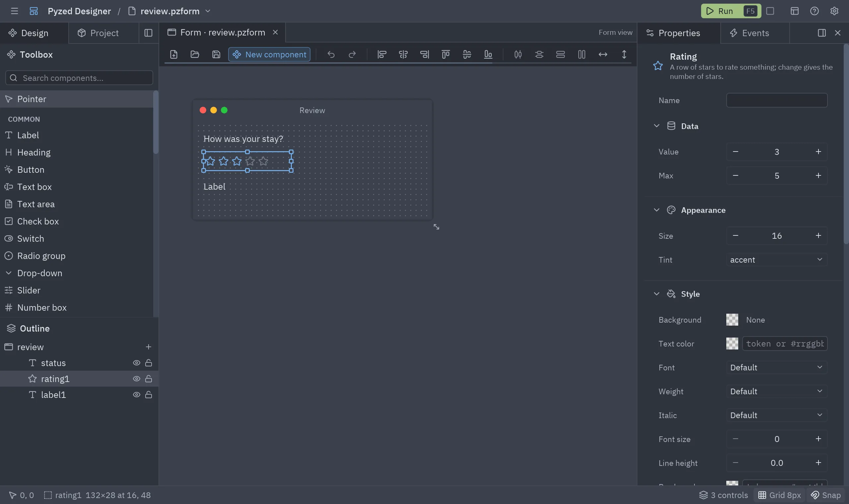Toggle visibility of status control
This screenshot has width=849, height=504.
point(137,363)
